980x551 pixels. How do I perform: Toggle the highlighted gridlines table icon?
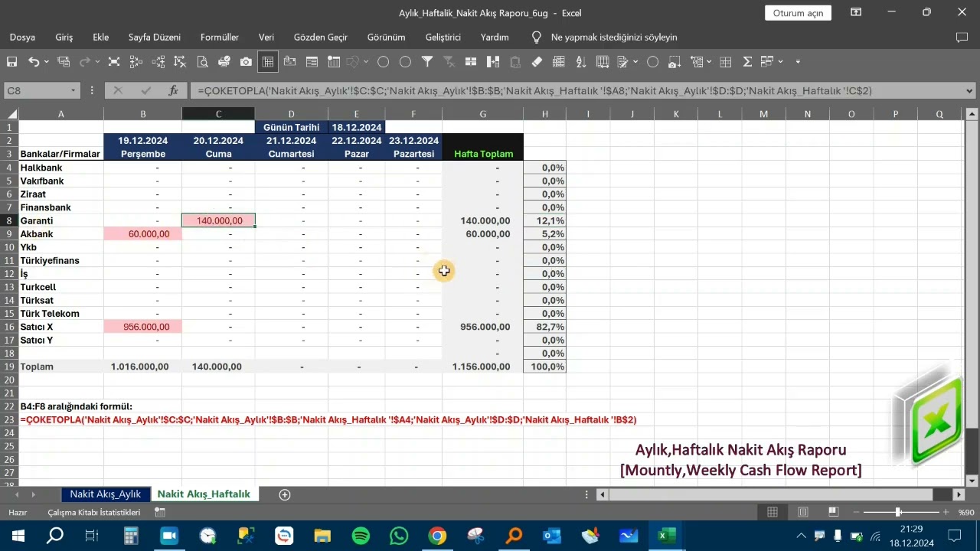click(268, 62)
